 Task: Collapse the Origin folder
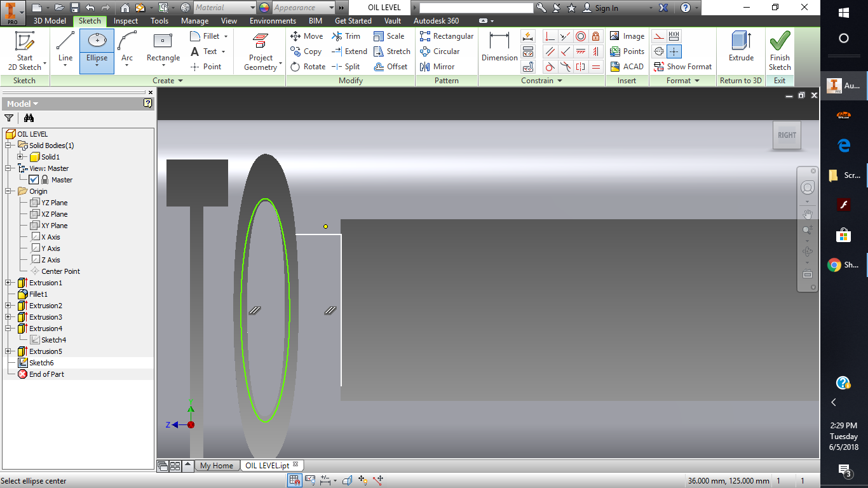8,191
